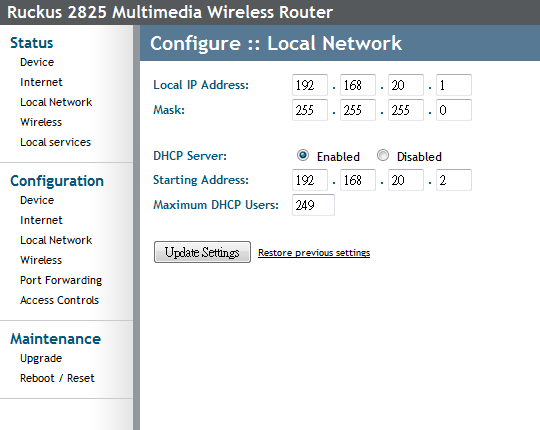Focus the second octet of the Mask

click(x=358, y=110)
